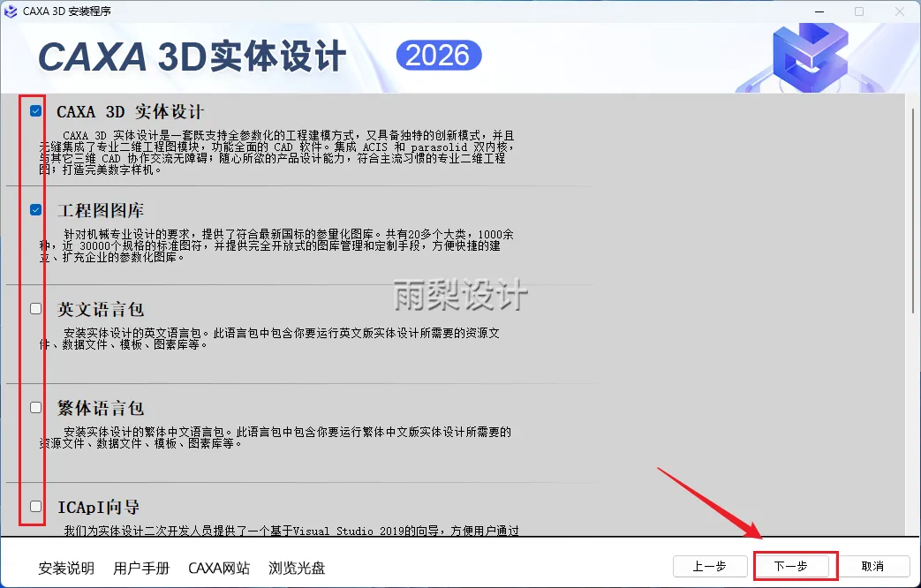Click the 英文语言包 component title

101,310
